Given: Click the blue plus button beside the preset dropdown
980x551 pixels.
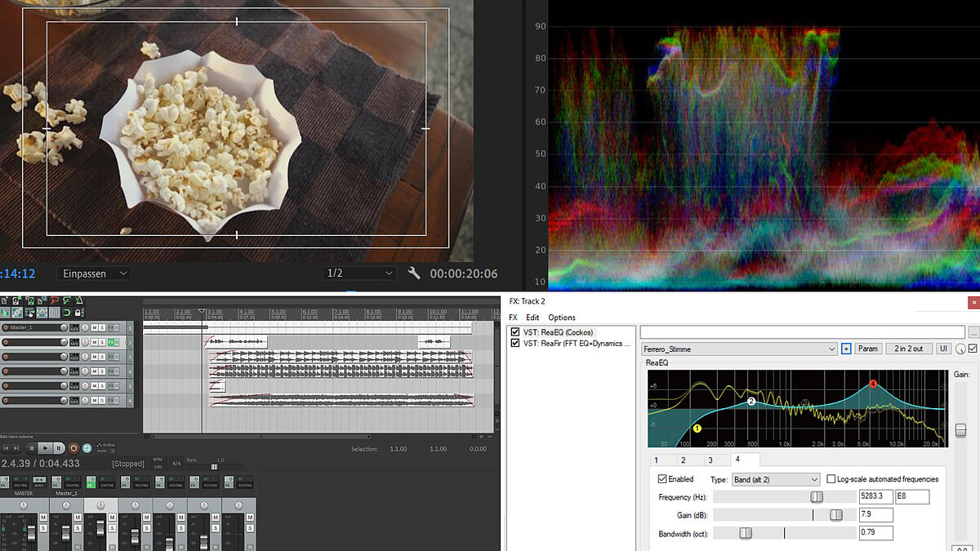Looking at the screenshot, I should tap(846, 349).
